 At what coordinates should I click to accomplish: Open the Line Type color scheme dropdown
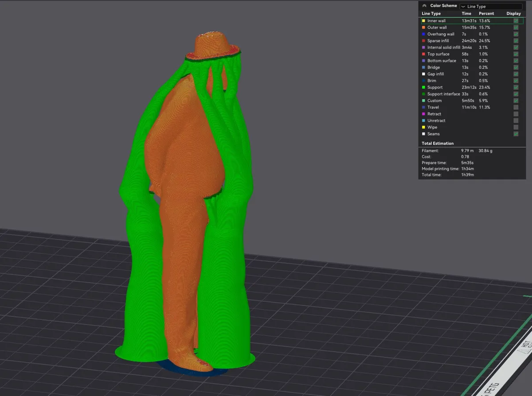(x=491, y=6)
